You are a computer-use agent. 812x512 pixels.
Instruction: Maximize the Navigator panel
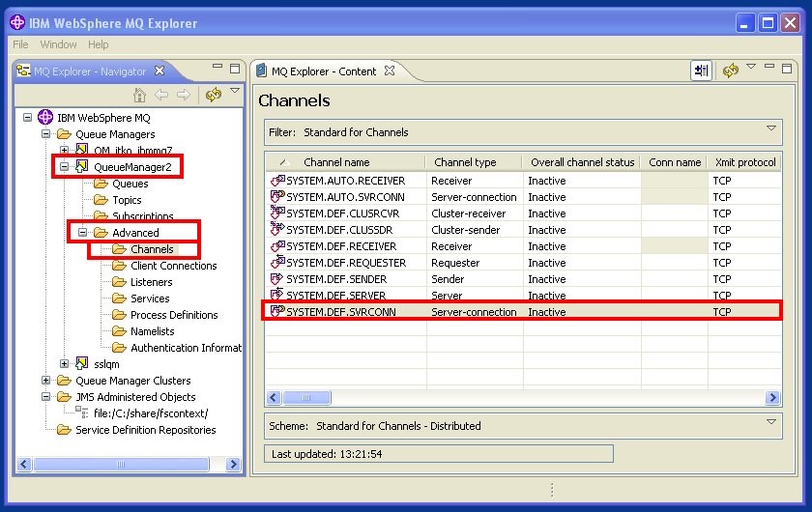[235, 69]
